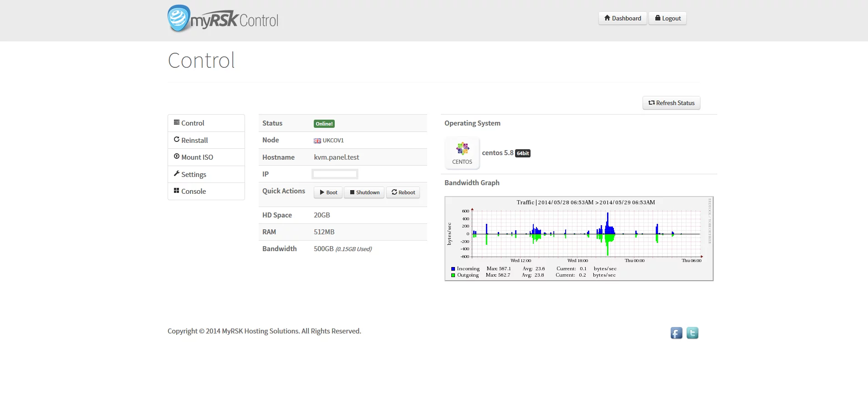Click the CentOS operating system icon
This screenshot has width=868, height=409.
[x=462, y=153]
